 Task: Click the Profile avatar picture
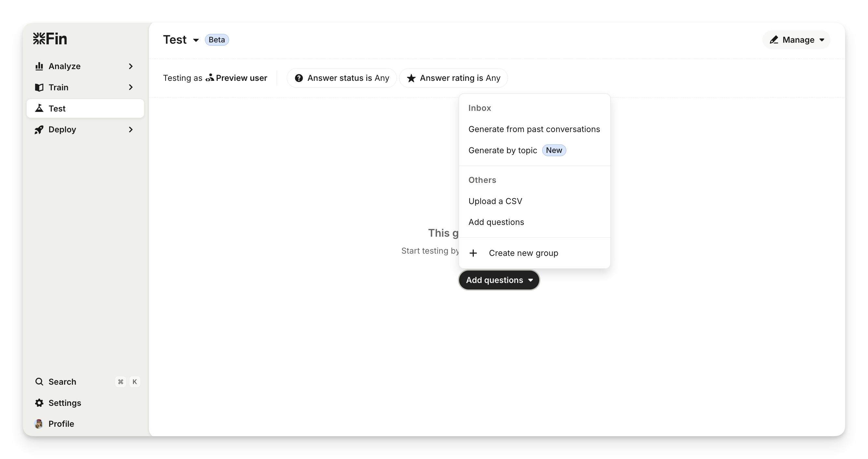click(39, 423)
